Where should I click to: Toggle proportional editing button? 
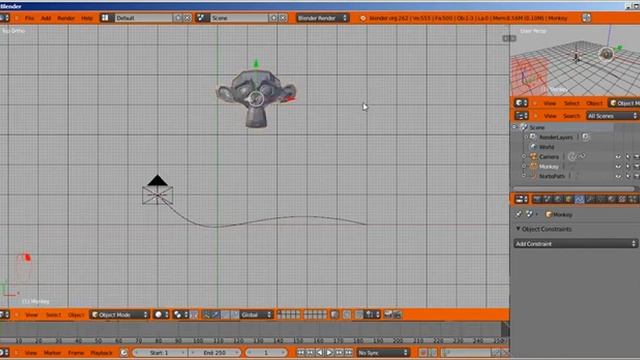(347, 315)
